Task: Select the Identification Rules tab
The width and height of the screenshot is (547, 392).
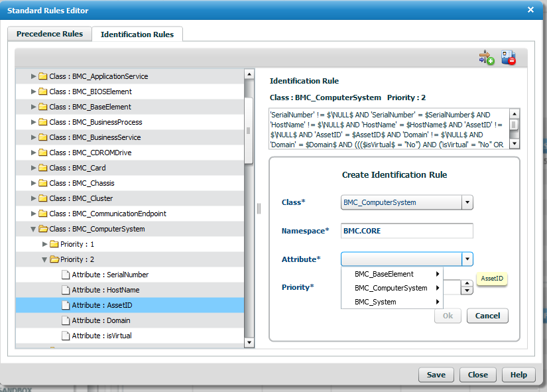Action: point(137,34)
